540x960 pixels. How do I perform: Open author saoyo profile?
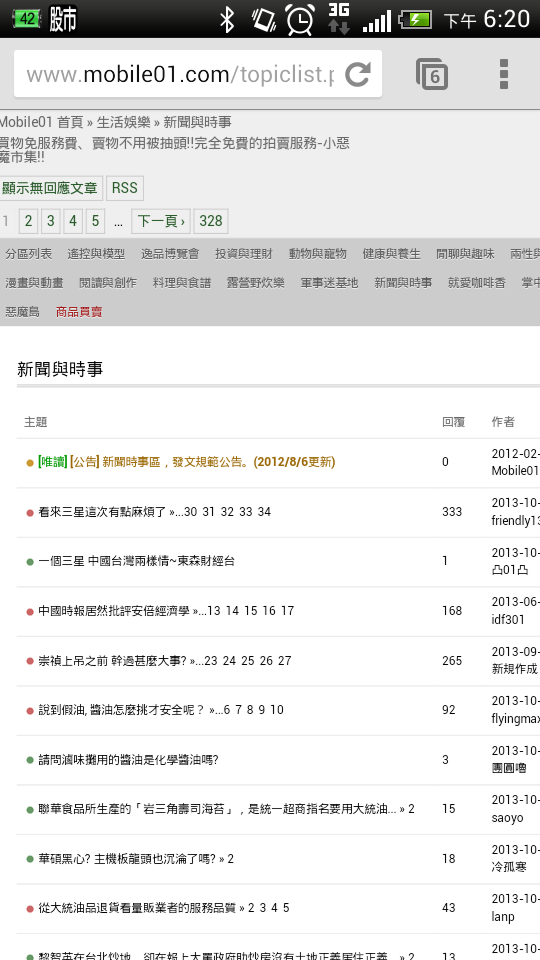pos(507,818)
